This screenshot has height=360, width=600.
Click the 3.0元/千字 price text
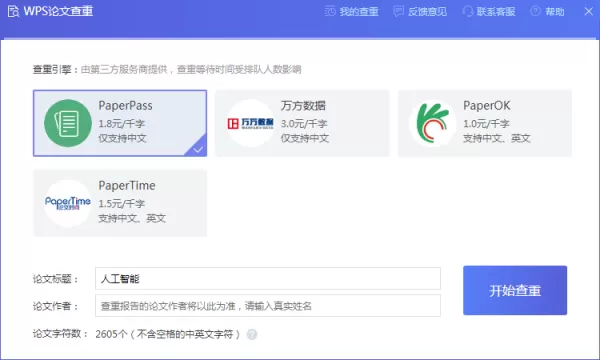304,124
